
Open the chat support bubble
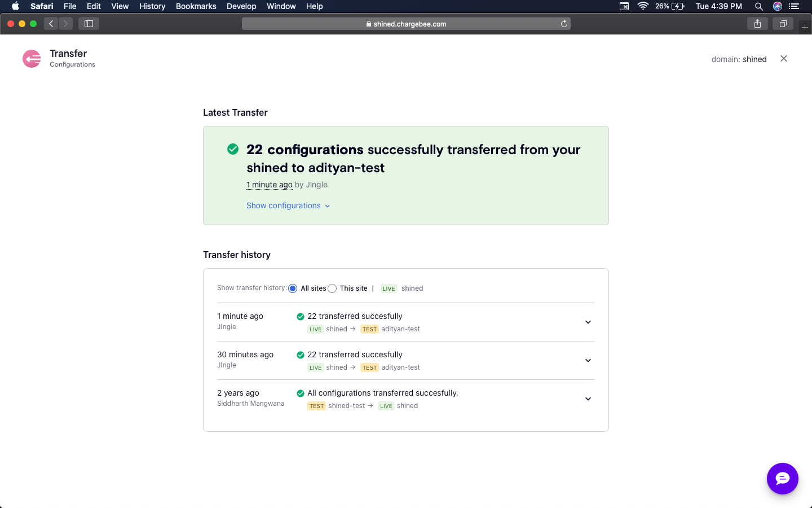[x=782, y=479]
